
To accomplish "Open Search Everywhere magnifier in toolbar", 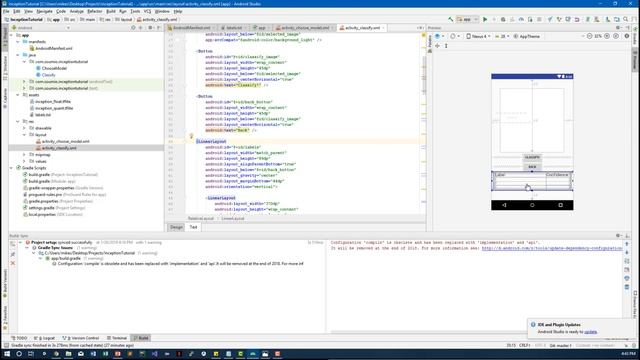I will (x=625, y=19).
